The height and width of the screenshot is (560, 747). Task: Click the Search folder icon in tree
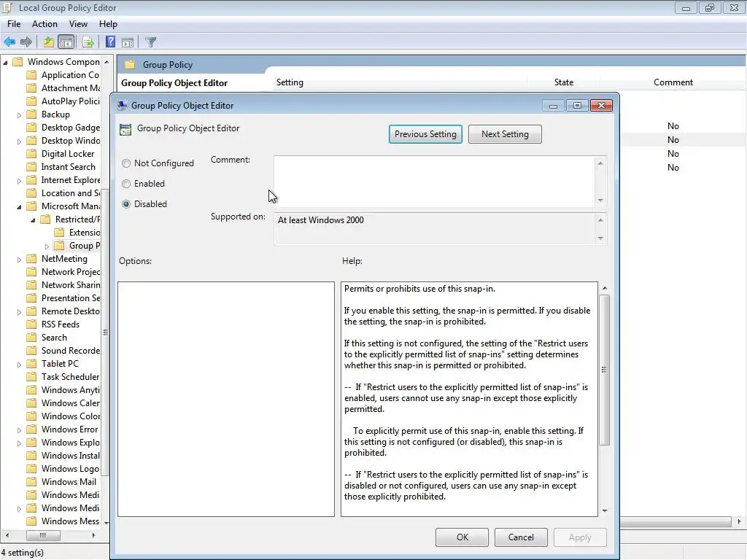[x=31, y=338]
